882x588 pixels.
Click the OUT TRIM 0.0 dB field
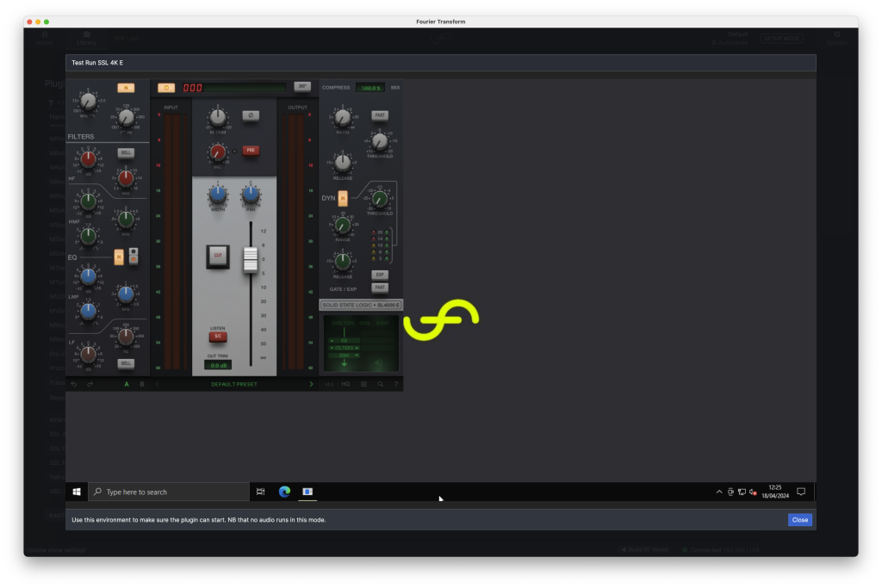[218, 365]
